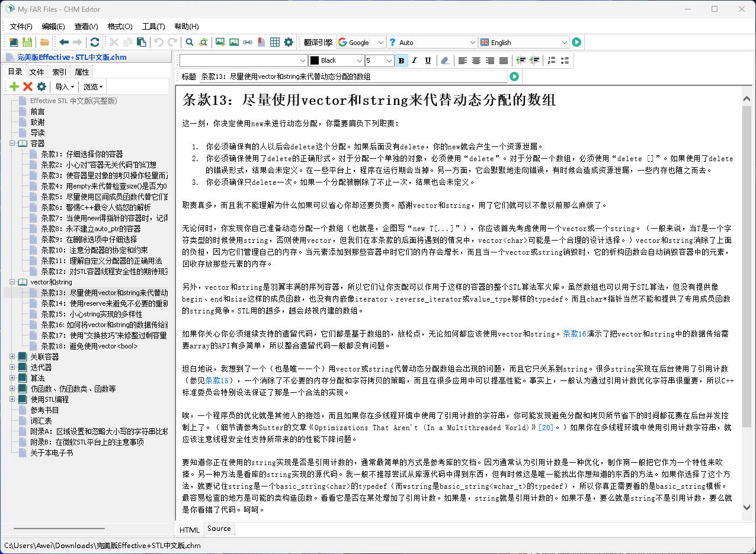This screenshot has height=554, width=756.
Task: Open the 导入 dropdown button
Action: 65,87
